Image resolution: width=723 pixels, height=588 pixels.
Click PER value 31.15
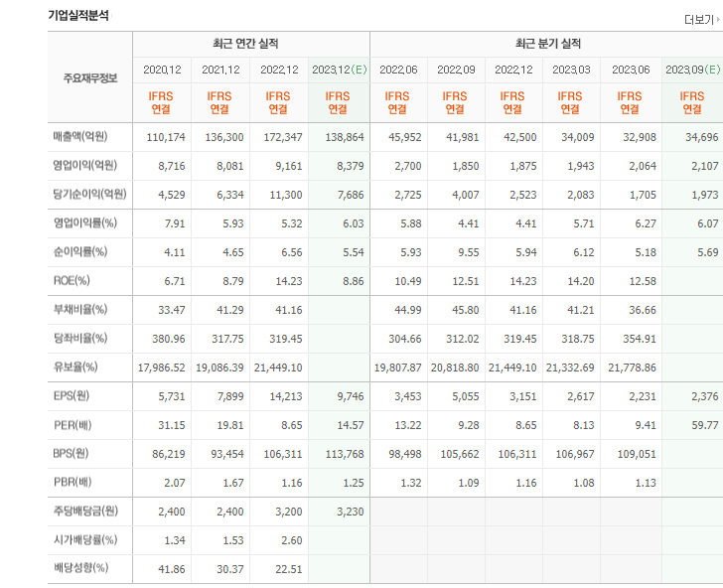[x=172, y=425]
